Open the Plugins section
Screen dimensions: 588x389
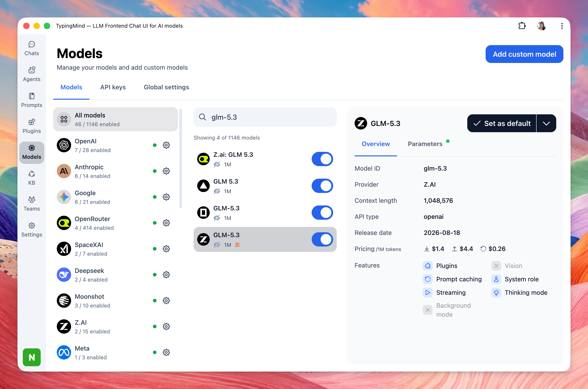tap(32, 126)
